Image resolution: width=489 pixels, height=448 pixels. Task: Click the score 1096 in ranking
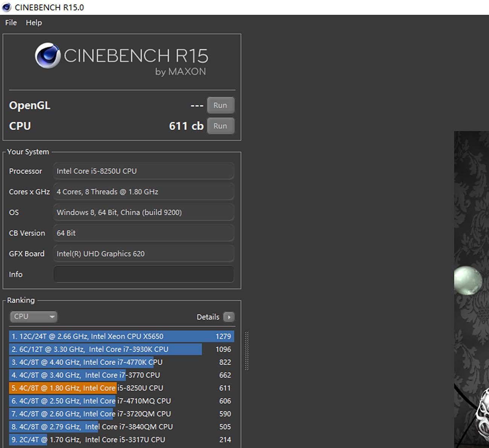223,349
